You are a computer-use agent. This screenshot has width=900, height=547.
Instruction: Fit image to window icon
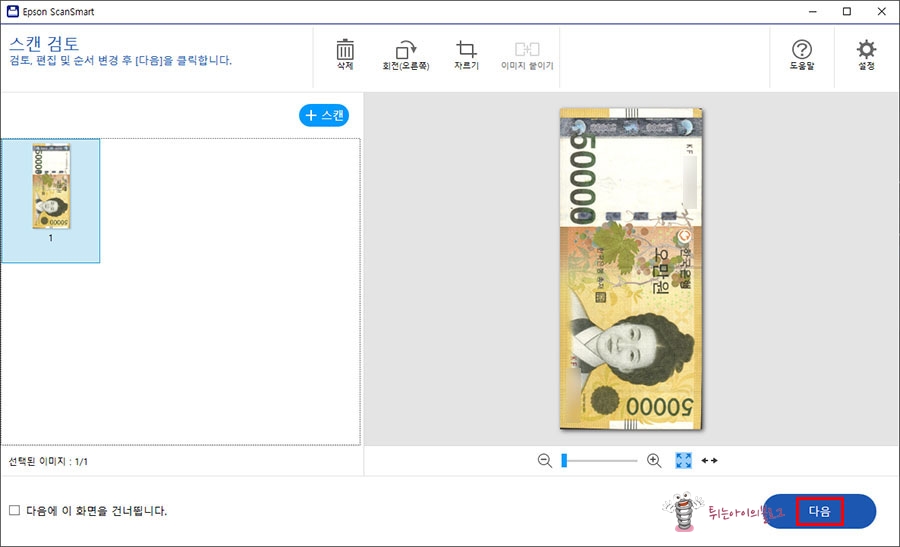pyautogui.click(x=684, y=460)
